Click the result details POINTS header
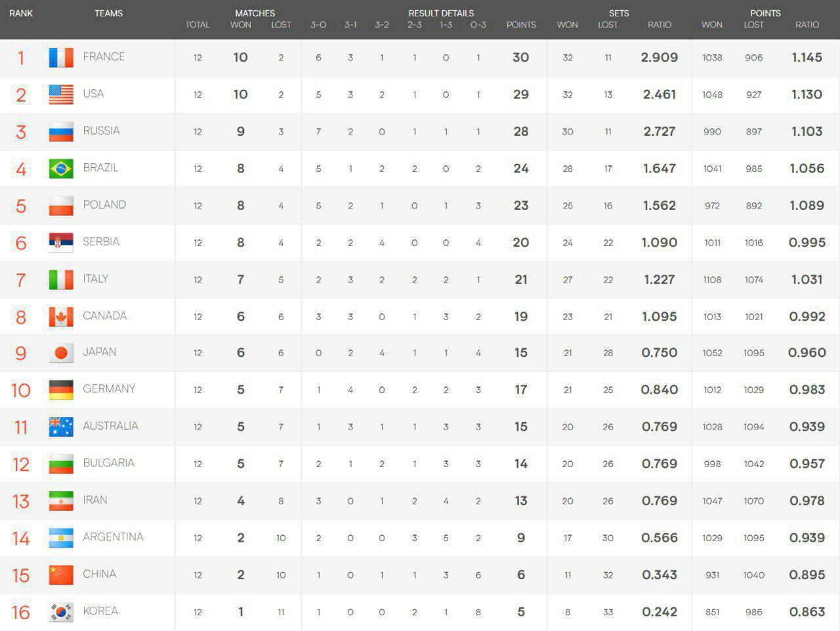Screen dimensions: 840x631 [521, 25]
